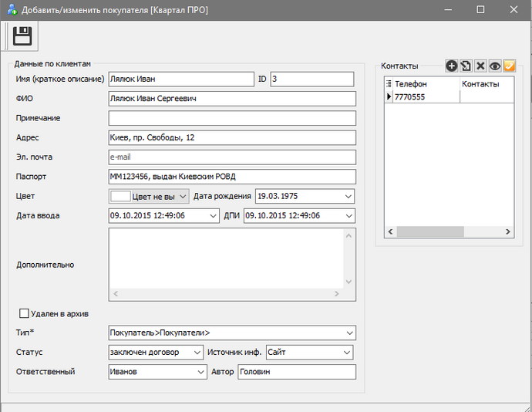The height and width of the screenshot is (412, 532).
Task: Click the edit contact icon
Action: tap(466, 66)
